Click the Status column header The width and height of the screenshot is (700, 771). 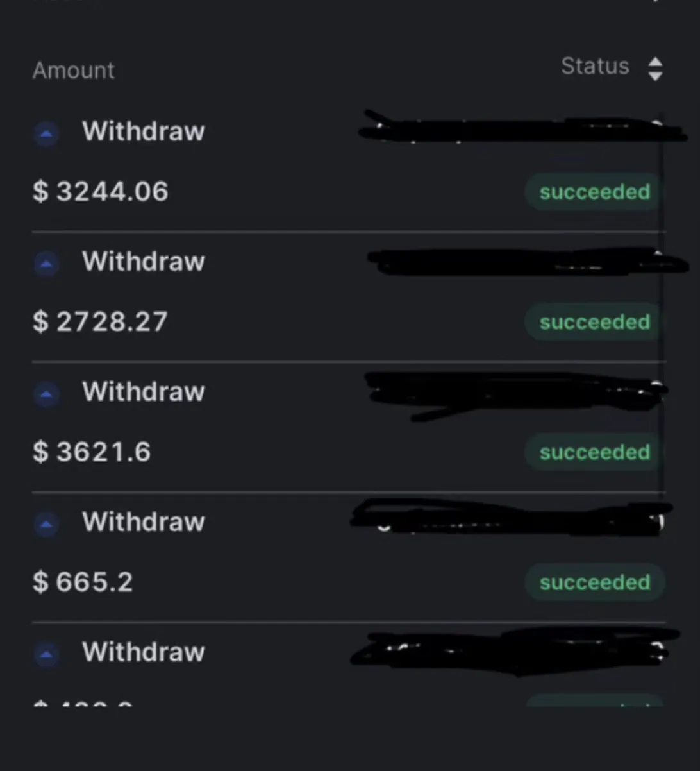coord(595,66)
